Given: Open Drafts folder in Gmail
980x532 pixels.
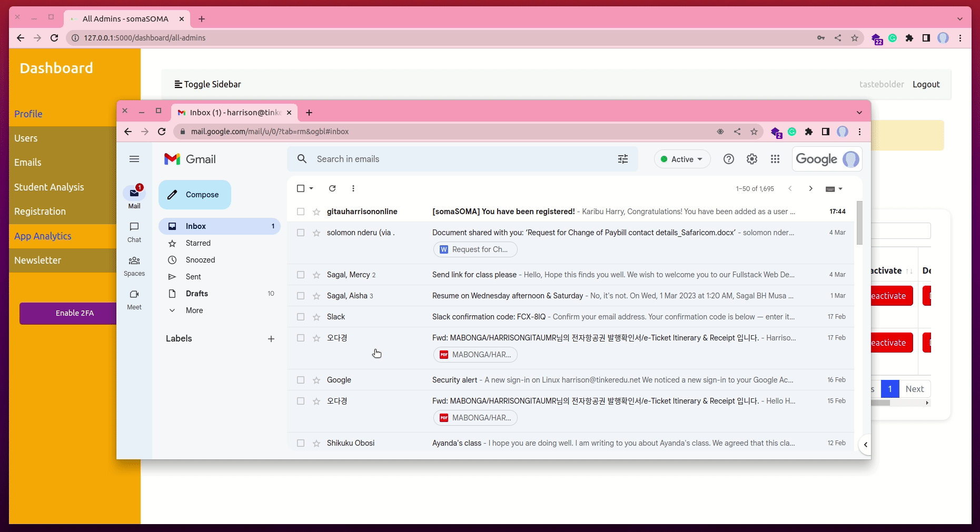Looking at the screenshot, I should click(x=220, y=294).
